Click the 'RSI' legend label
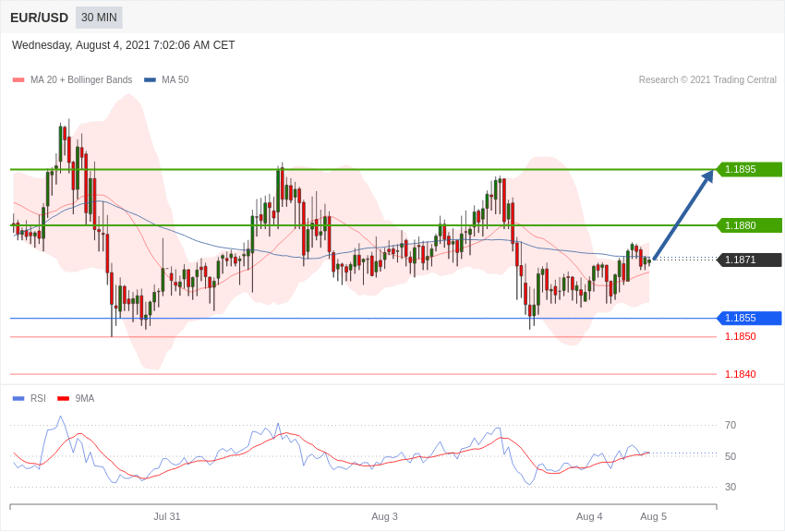This screenshot has height=532, width=785. coord(38,398)
